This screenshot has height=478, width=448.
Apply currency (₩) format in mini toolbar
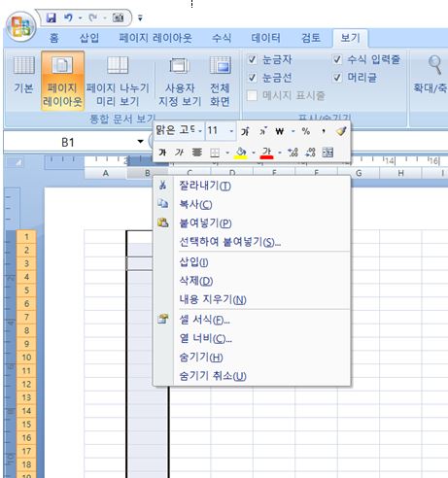click(280, 131)
